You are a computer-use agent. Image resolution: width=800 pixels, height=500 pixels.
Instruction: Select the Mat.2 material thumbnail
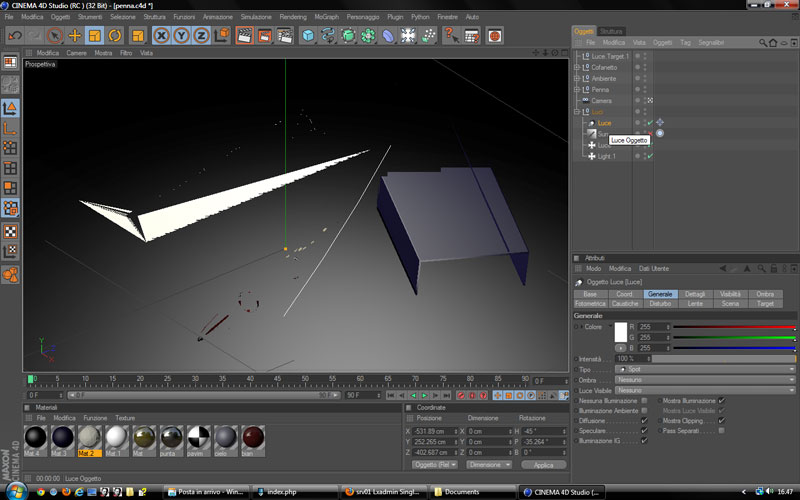tap(90, 437)
